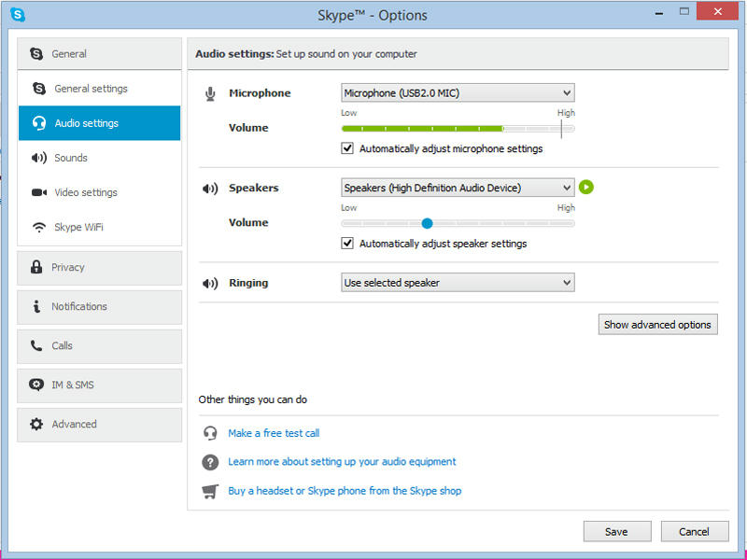The width and height of the screenshot is (747, 560).
Task: Click the microphone volume level bar
Action: click(x=458, y=129)
